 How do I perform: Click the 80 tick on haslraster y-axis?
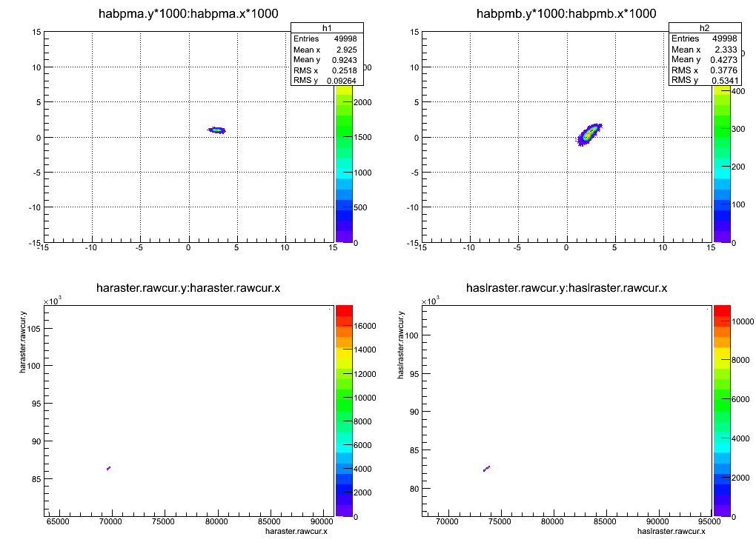pyautogui.click(x=414, y=489)
